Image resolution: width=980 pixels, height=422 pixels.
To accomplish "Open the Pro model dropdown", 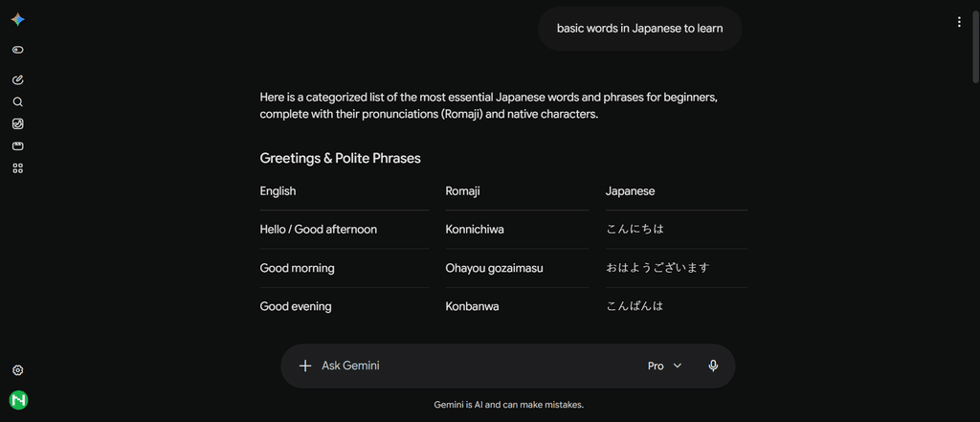I will coord(664,366).
